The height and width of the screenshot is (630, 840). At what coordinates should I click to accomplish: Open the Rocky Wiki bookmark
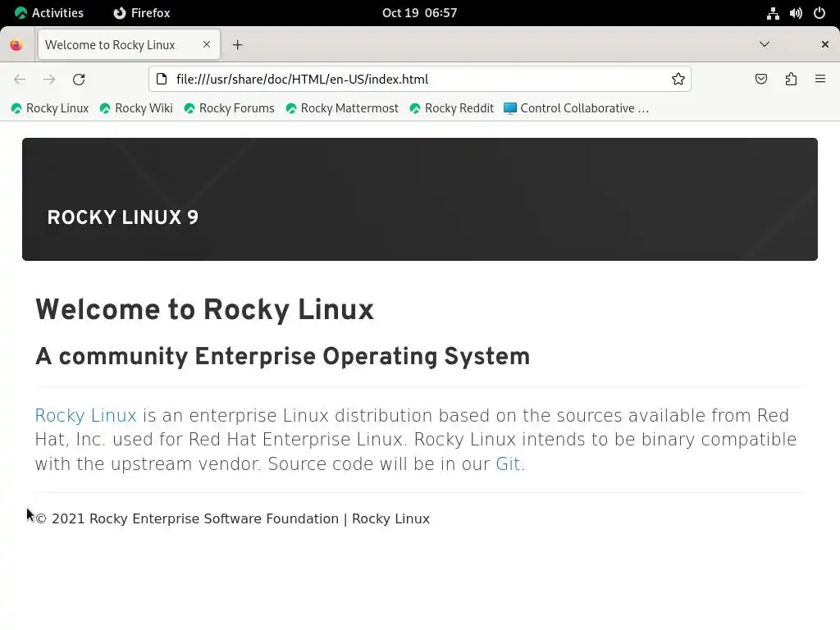[x=136, y=109]
